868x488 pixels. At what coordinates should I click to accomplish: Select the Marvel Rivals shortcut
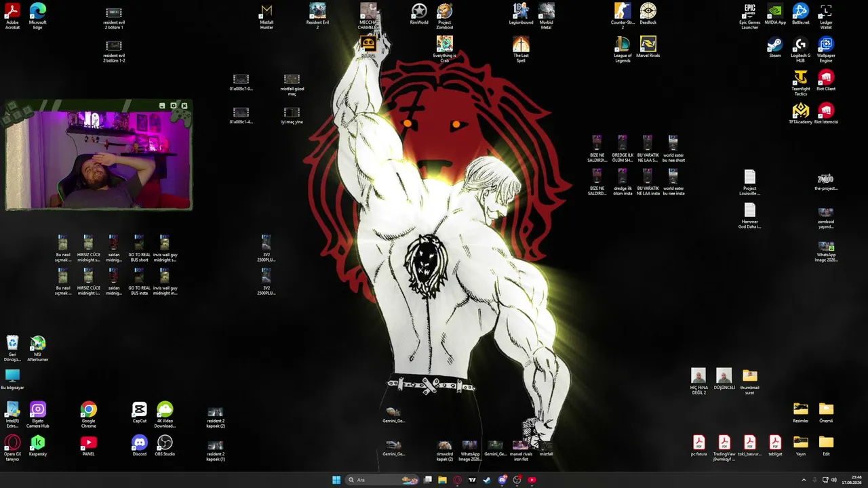tap(648, 47)
